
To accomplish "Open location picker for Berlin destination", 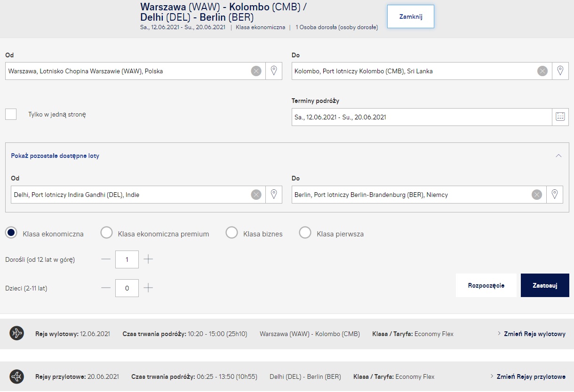I will (x=555, y=195).
